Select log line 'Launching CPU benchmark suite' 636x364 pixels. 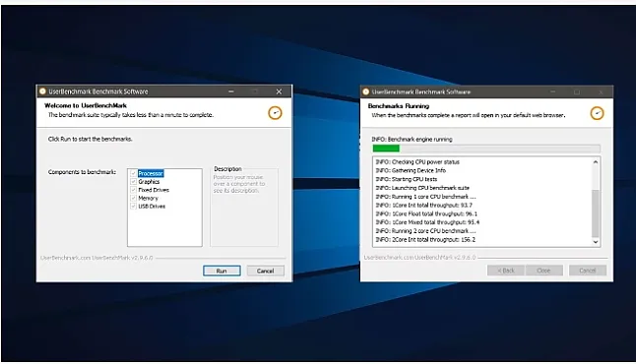422,188
